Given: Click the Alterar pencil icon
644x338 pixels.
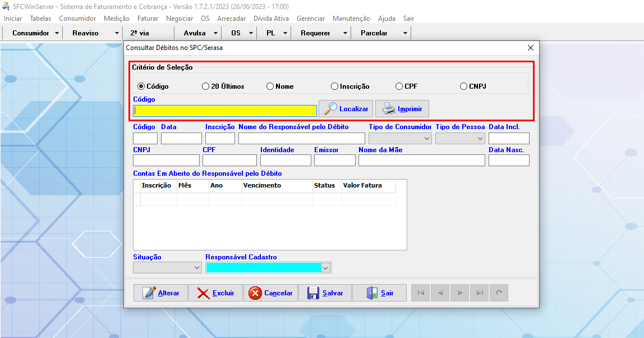Looking at the screenshot, I should click(x=149, y=293).
